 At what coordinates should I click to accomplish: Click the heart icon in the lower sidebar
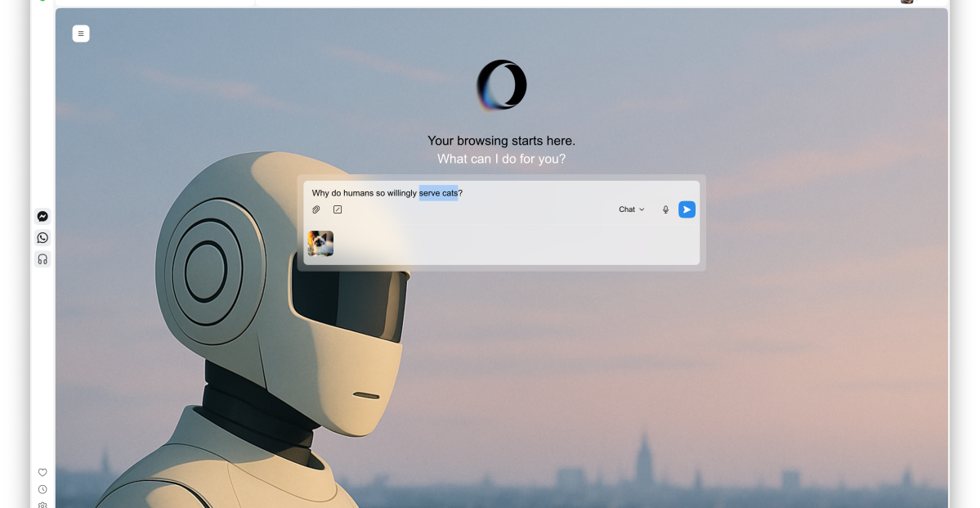[42, 472]
